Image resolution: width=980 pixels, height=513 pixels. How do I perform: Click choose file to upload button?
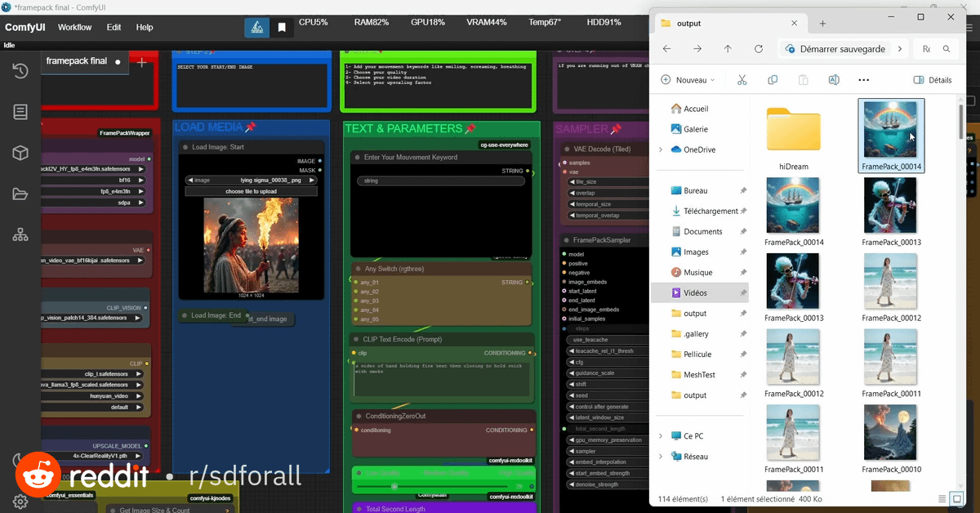coord(252,191)
